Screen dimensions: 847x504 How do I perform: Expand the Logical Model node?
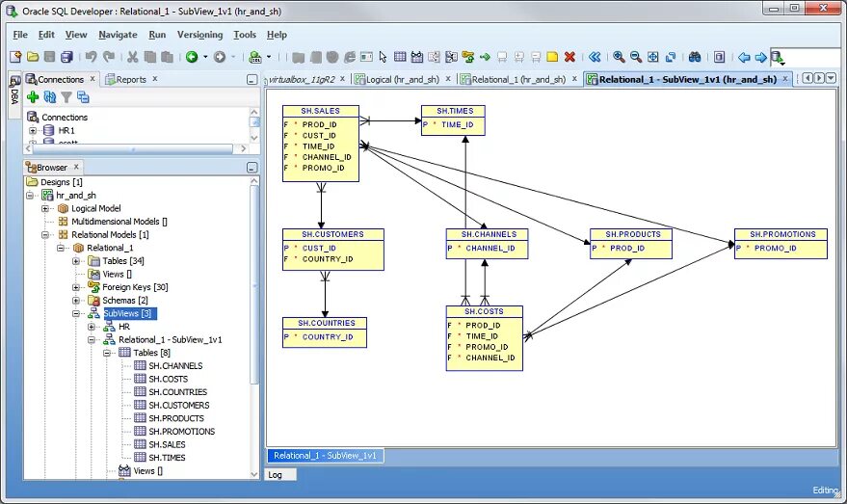click(x=46, y=208)
